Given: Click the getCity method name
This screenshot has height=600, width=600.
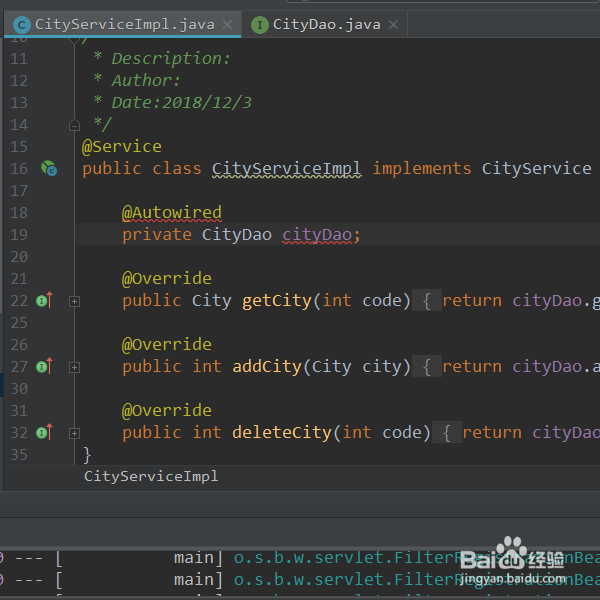Looking at the screenshot, I should (x=277, y=301).
